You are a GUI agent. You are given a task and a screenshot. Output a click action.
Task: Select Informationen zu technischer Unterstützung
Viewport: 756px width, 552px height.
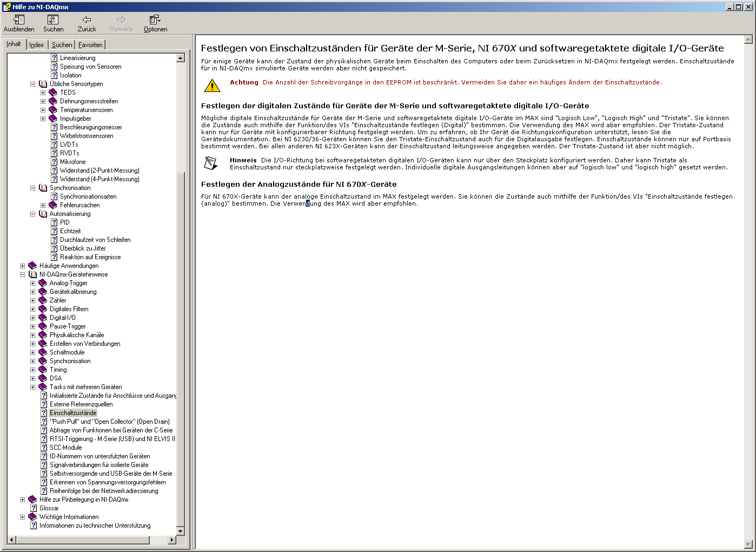coord(95,525)
